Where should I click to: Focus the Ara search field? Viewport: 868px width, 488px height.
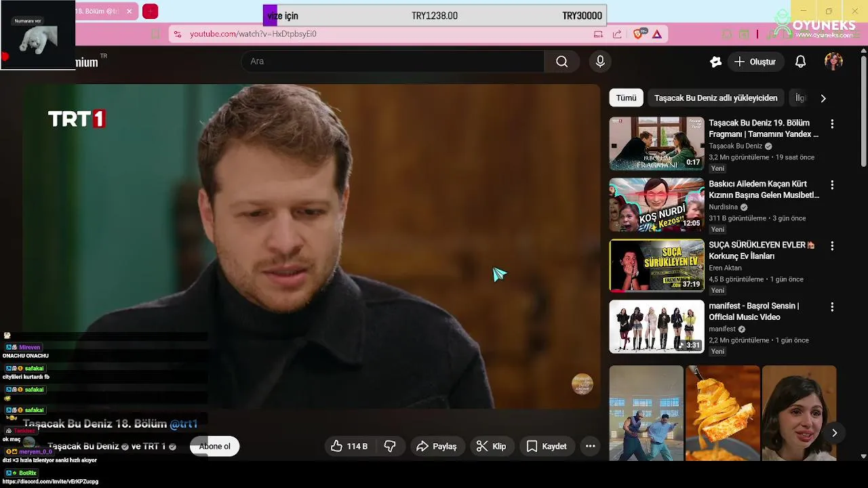click(x=393, y=62)
